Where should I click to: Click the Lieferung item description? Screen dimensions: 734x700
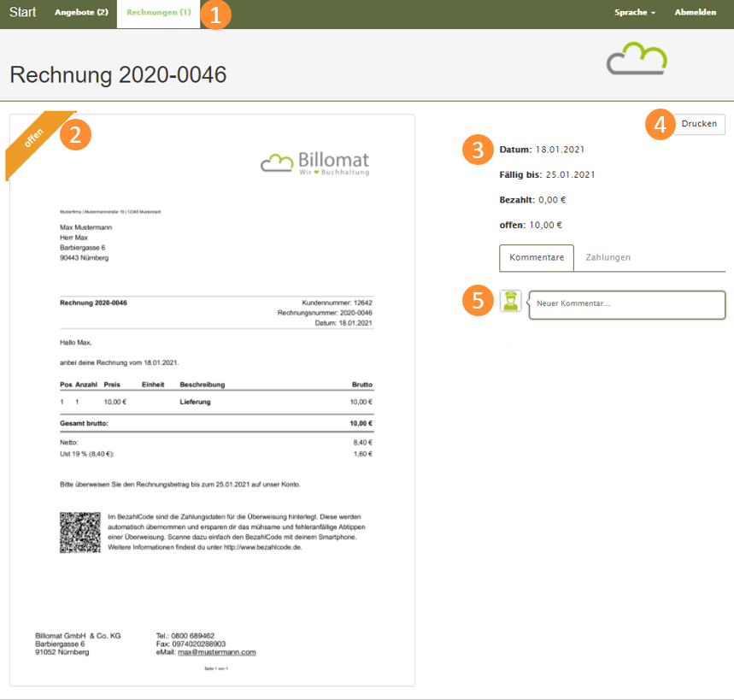pyautogui.click(x=195, y=403)
